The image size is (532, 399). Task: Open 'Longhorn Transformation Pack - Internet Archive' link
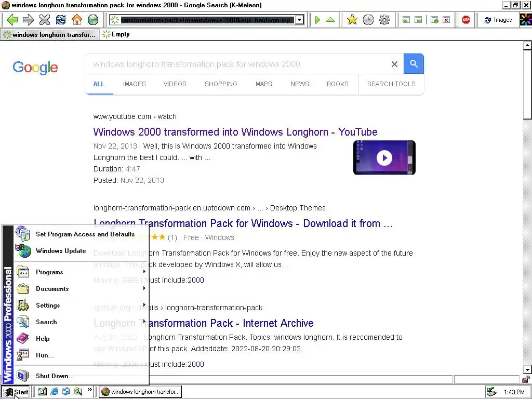(x=204, y=323)
